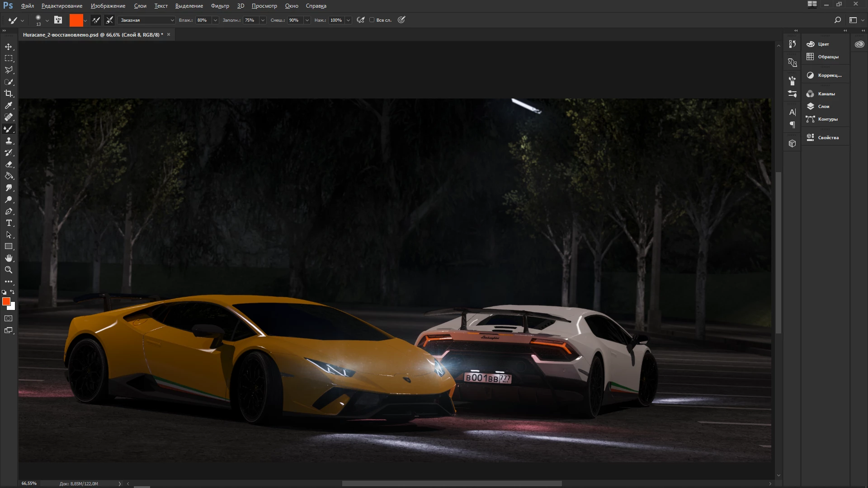Image resolution: width=868 pixels, height=488 pixels.
Task: Select the Pen tool
Action: coord(9,211)
